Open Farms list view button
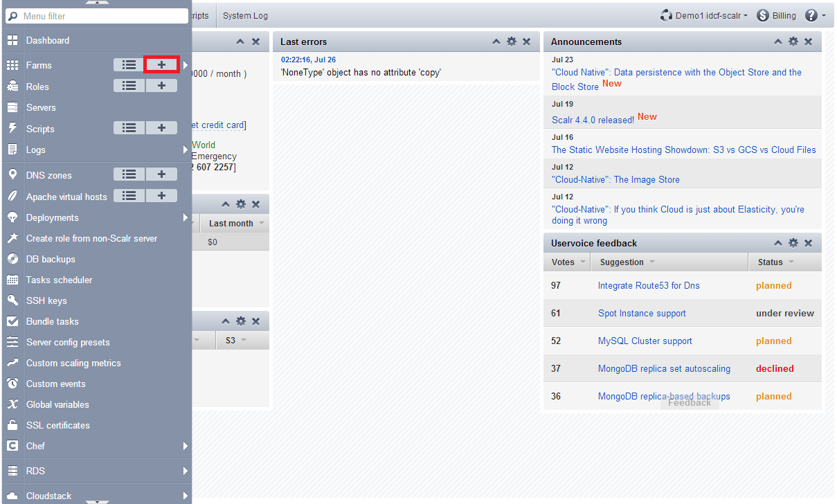This screenshot has width=837, height=504. coord(129,65)
